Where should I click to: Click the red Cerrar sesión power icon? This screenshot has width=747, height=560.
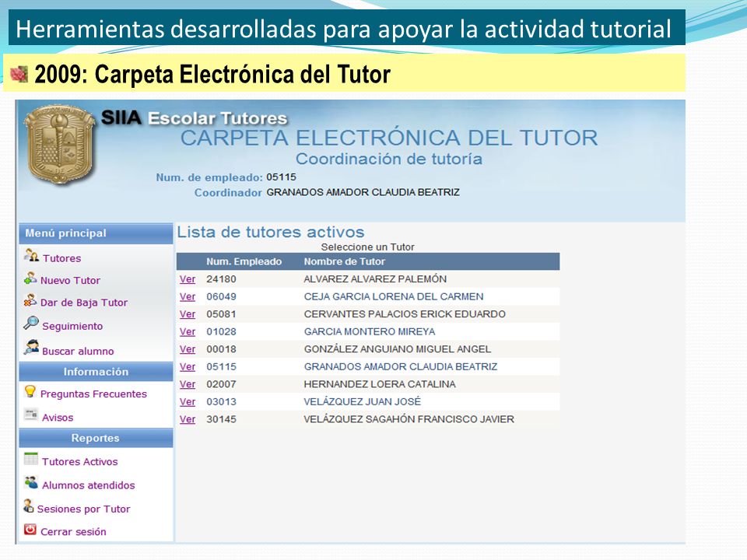pyautogui.click(x=30, y=529)
